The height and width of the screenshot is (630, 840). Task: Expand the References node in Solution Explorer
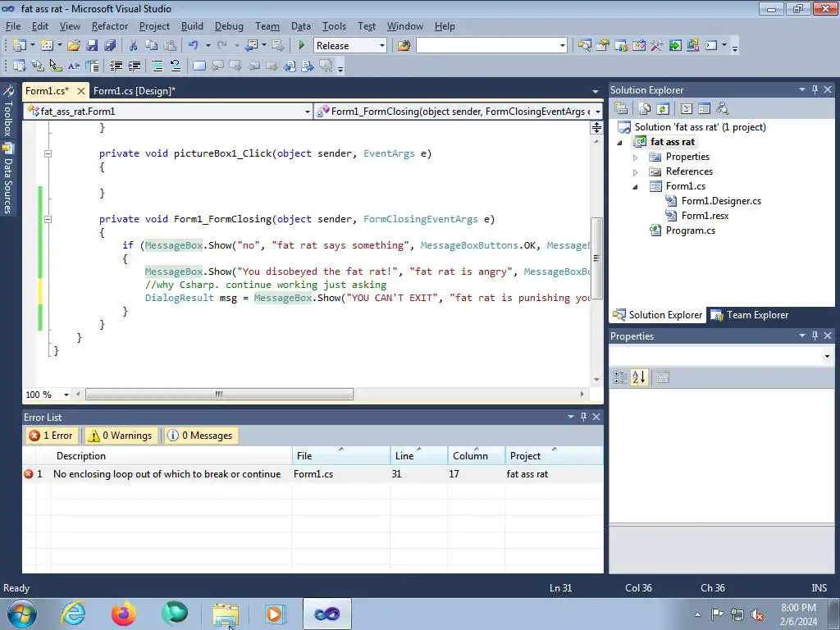tap(636, 172)
